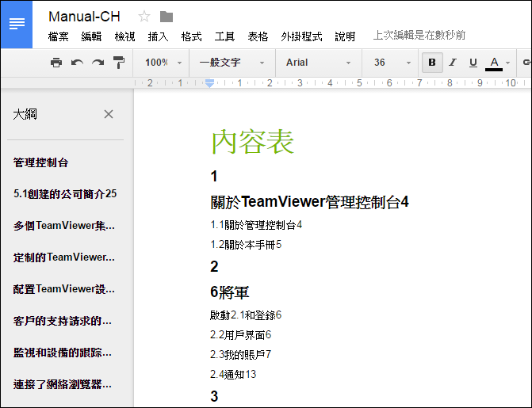Click the 大綱 panel title

pyautogui.click(x=25, y=114)
